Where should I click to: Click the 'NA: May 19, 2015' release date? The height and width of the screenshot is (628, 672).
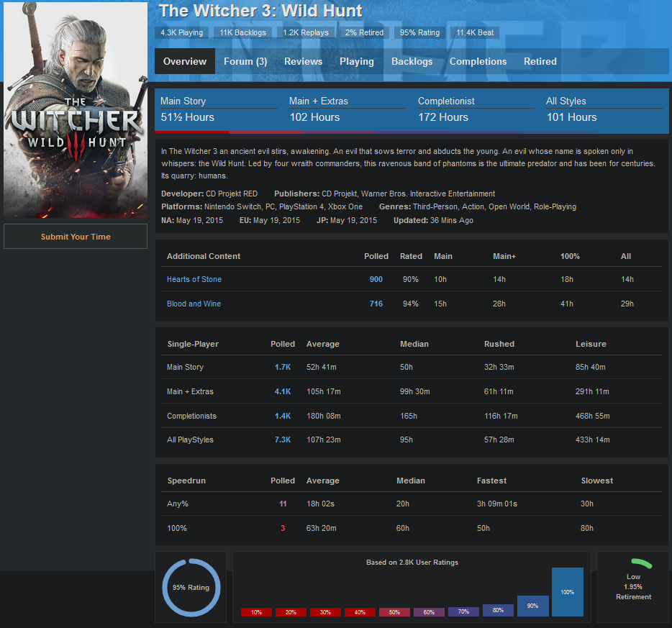pyautogui.click(x=192, y=220)
